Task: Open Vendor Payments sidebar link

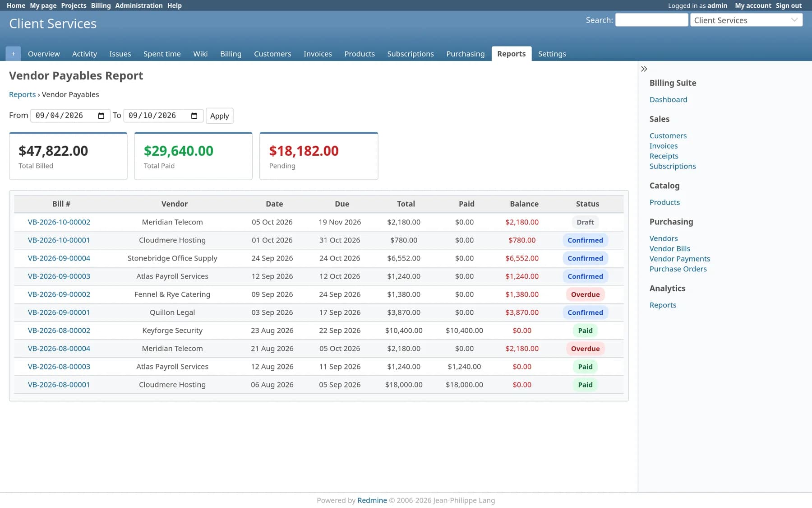Action: pyautogui.click(x=679, y=259)
